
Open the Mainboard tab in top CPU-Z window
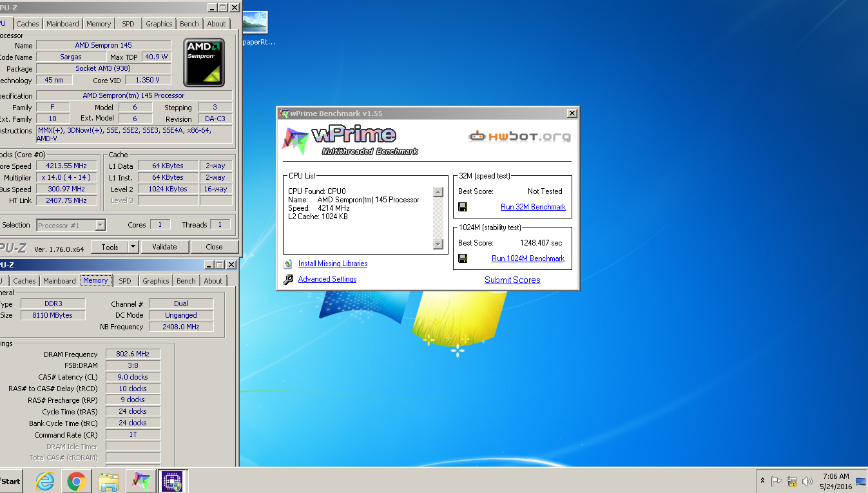coord(63,24)
